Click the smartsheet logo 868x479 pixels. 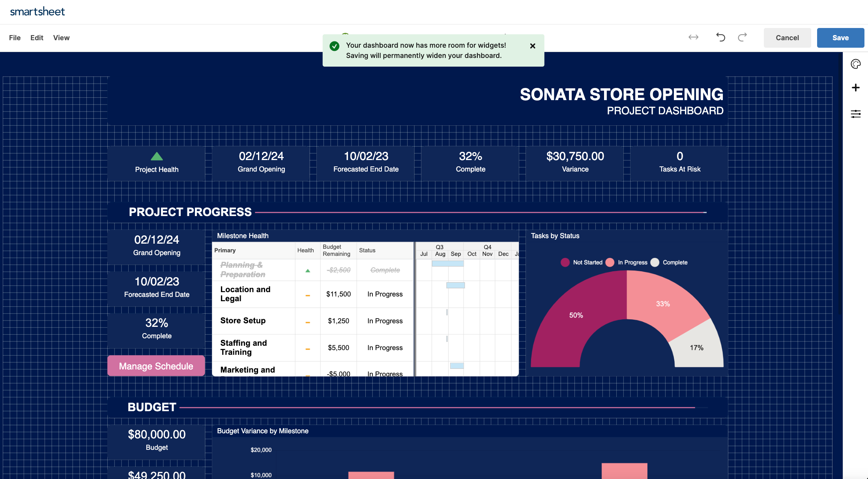click(x=37, y=12)
